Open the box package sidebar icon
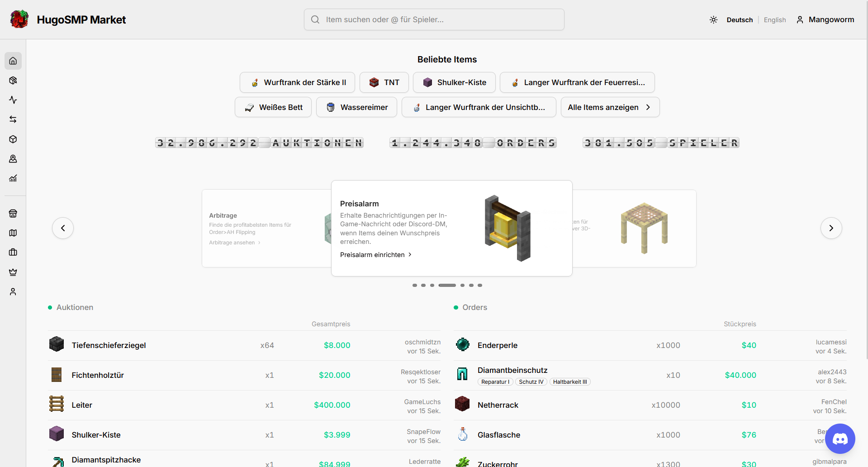This screenshot has height=467, width=868. pyautogui.click(x=13, y=139)
